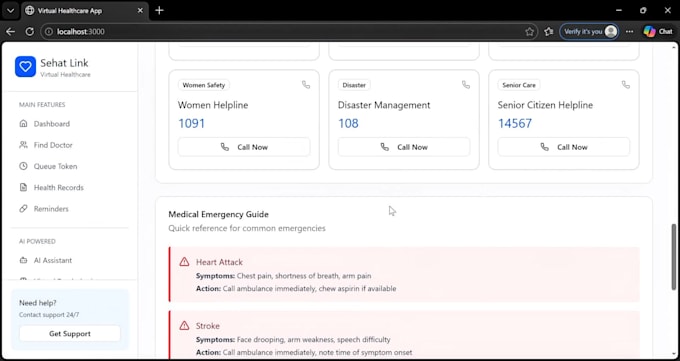
Task: Close the Virtual Healthcare App tab
Action: 140,10
